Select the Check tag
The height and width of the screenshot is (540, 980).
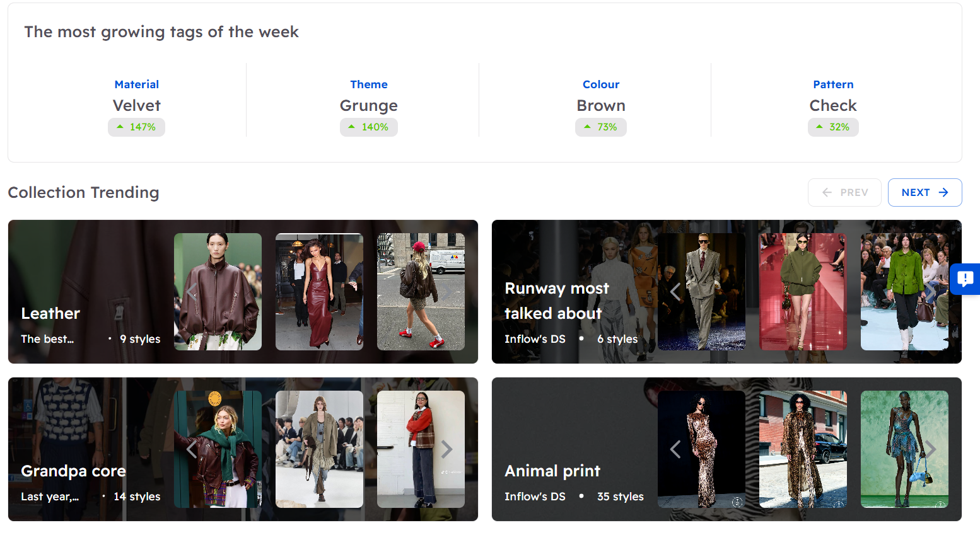point(833,105)
